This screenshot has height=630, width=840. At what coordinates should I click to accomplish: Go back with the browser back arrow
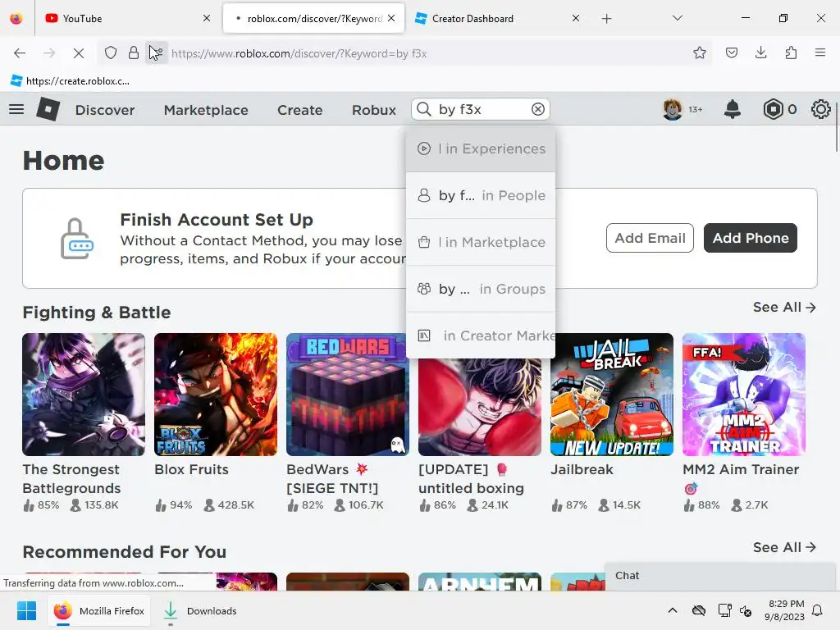tap(20, 53)
